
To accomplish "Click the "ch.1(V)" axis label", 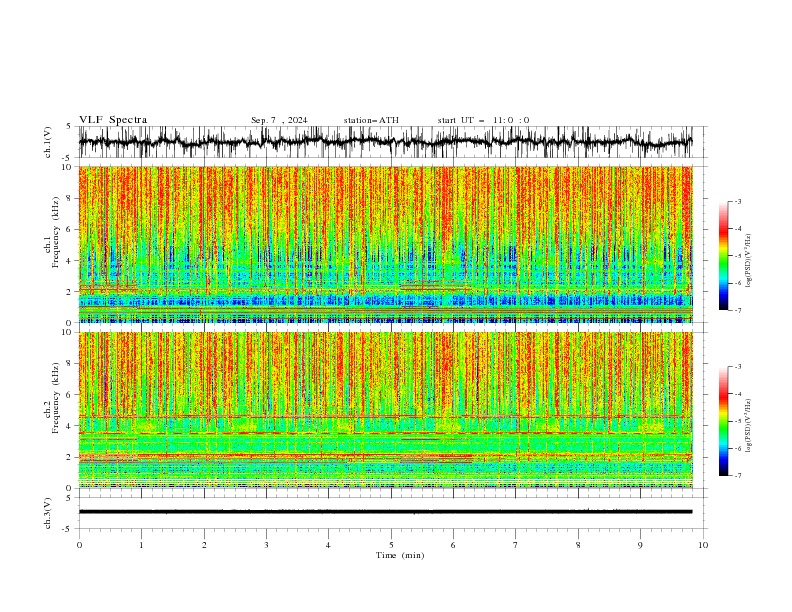I will [x=48, y=142].
